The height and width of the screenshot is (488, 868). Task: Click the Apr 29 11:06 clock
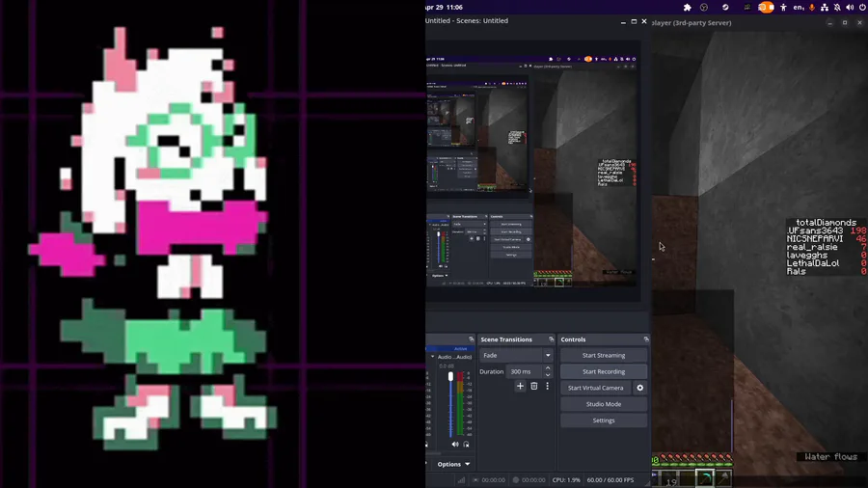click(445, 7)
